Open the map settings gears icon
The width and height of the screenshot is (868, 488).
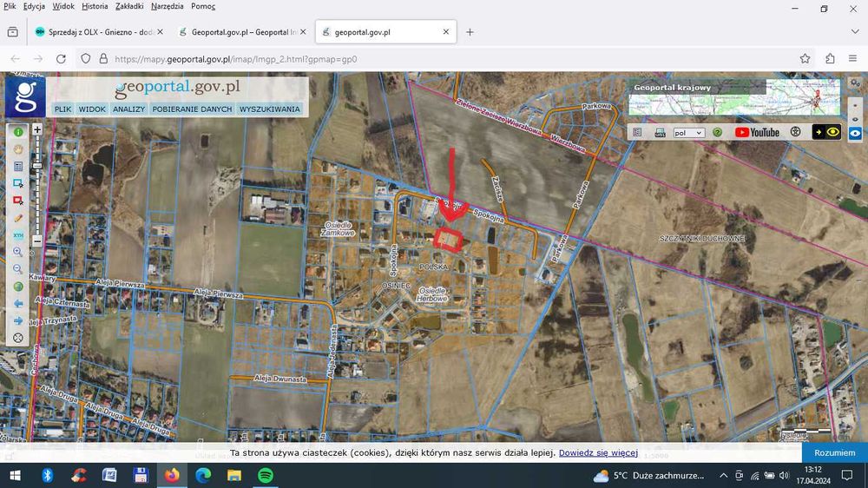click(855, 83)
